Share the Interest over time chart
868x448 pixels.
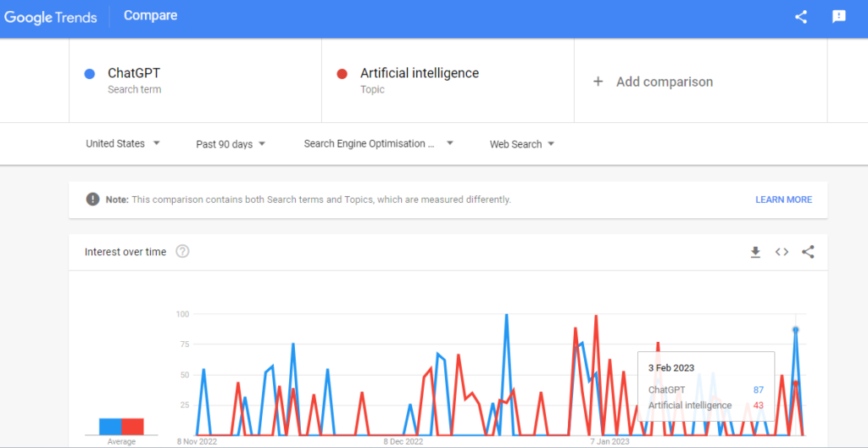tap(808, 252)
